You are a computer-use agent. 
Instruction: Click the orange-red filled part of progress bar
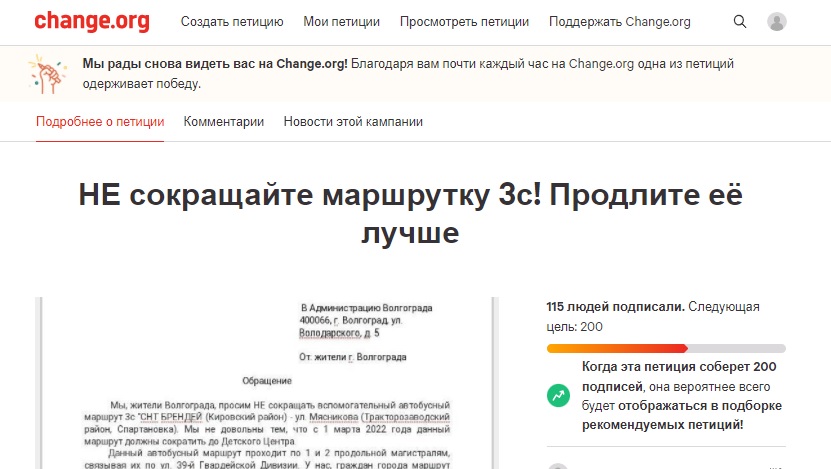pyautogui.click(x=616, y=348)
